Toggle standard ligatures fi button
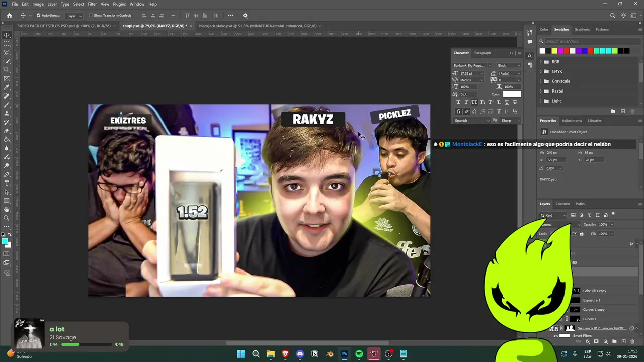Image resolution: width=644 pixels, height=362 pixels. click(x=458, y=111)
